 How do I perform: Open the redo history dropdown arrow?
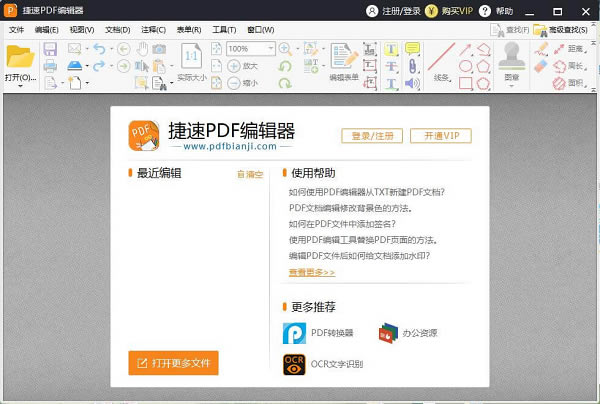111,66
